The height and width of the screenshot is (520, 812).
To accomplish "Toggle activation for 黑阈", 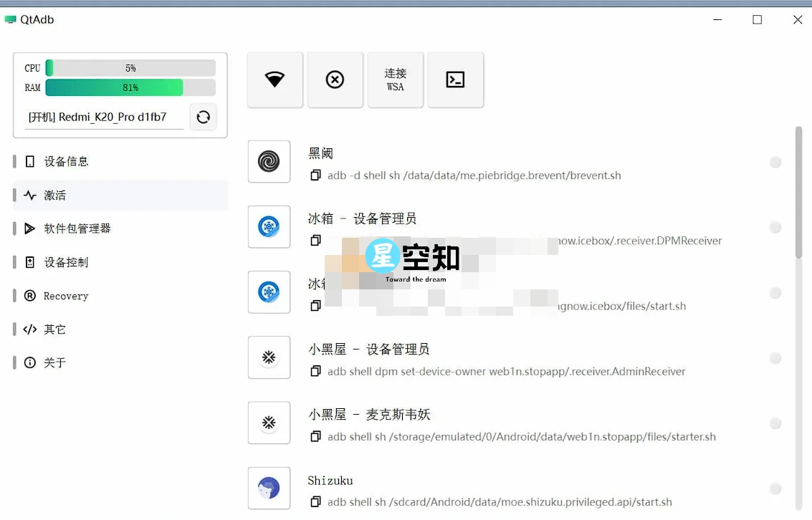I will pos(775,162).
